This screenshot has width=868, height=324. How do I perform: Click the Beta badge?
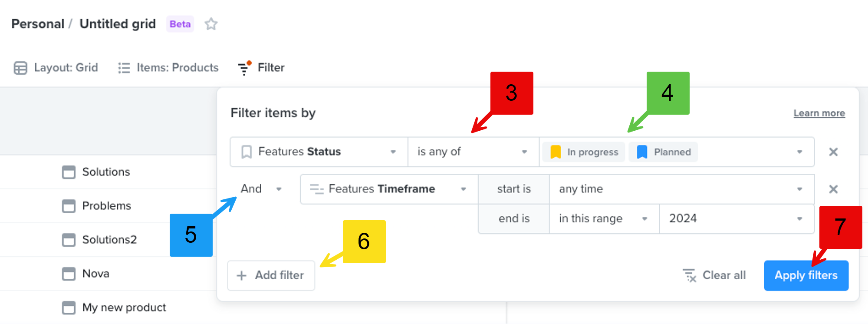tap(180, 24)
